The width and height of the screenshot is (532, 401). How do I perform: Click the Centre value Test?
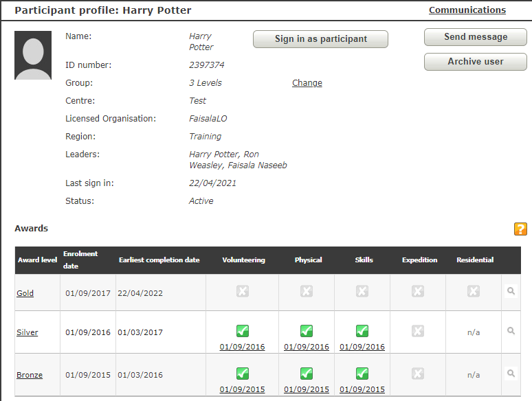[197, 101]
